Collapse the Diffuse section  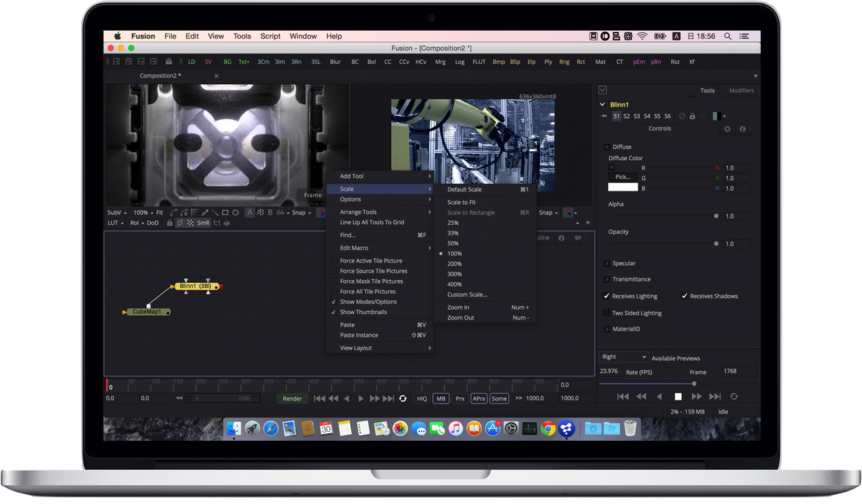tap(607, 147)
